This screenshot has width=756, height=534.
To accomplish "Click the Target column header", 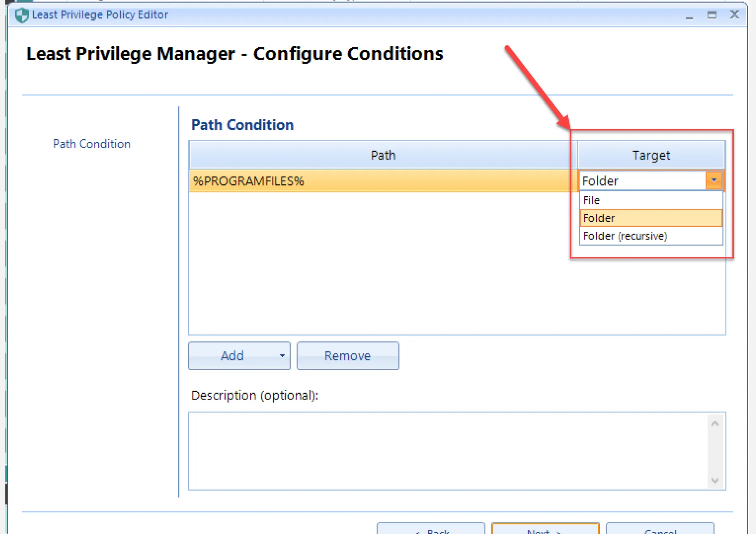I will point(651,155).
